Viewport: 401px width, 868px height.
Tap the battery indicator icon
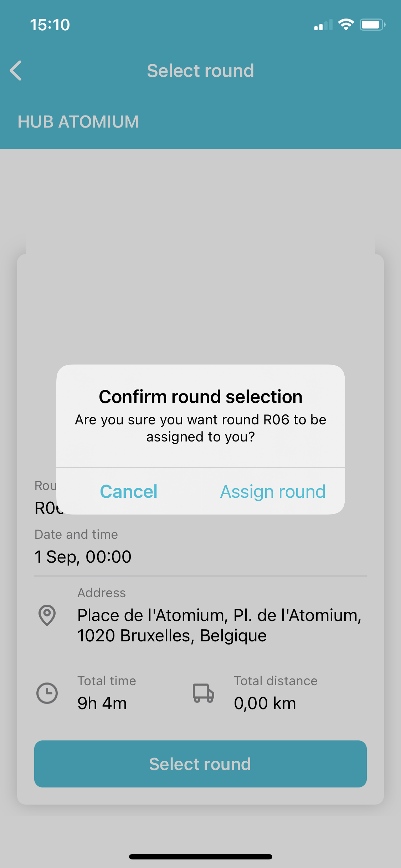372,25
